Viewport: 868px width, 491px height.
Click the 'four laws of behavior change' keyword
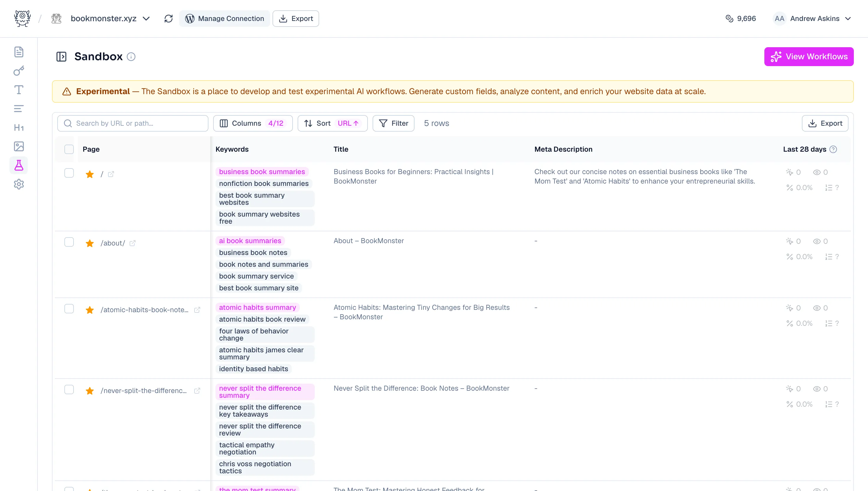[265, 335]
